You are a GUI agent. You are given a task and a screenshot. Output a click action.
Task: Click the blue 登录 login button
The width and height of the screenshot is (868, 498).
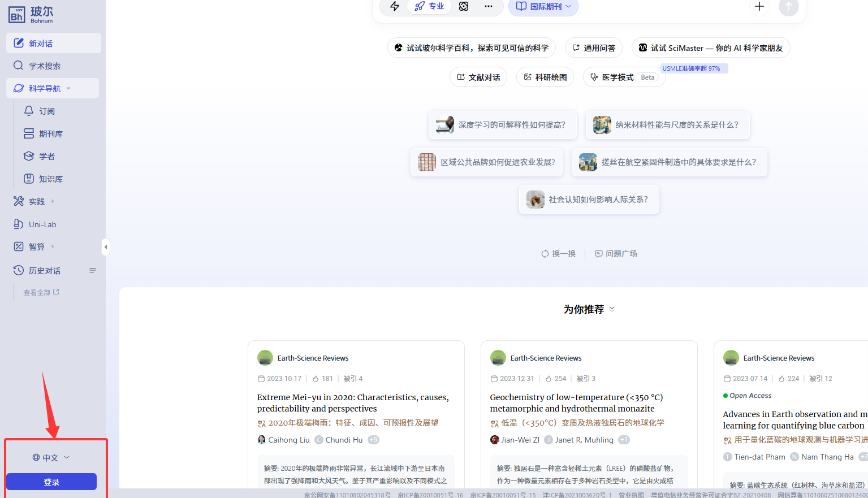51,482
